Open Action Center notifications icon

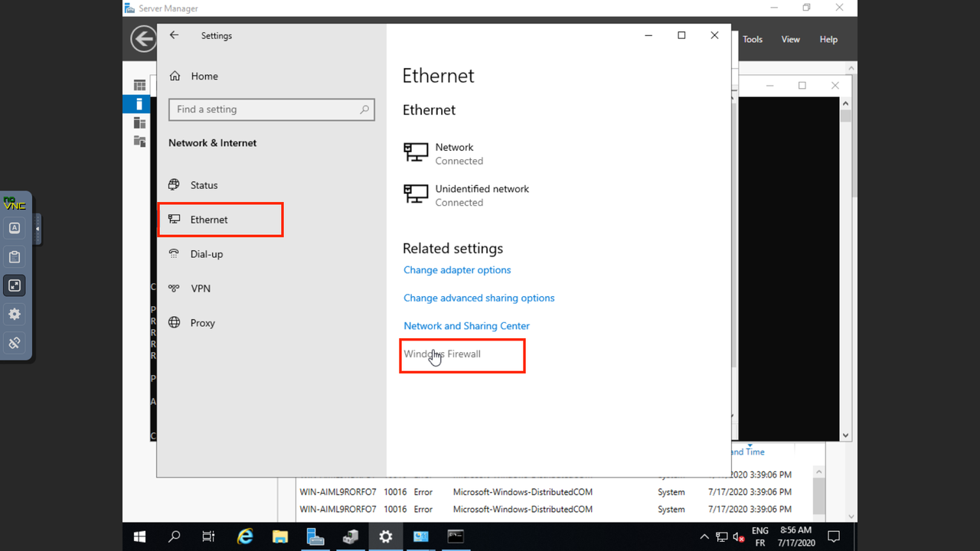[835, 536]
